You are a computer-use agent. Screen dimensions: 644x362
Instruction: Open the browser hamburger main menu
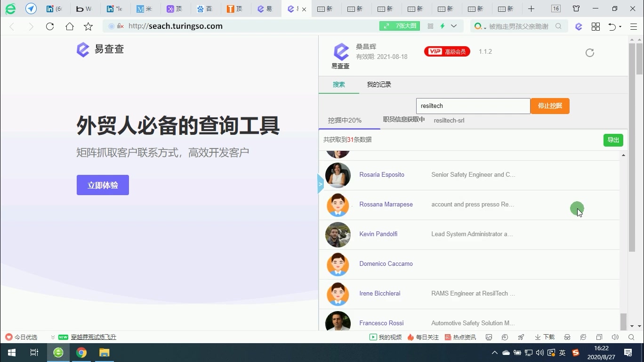[x=634, y=26]
